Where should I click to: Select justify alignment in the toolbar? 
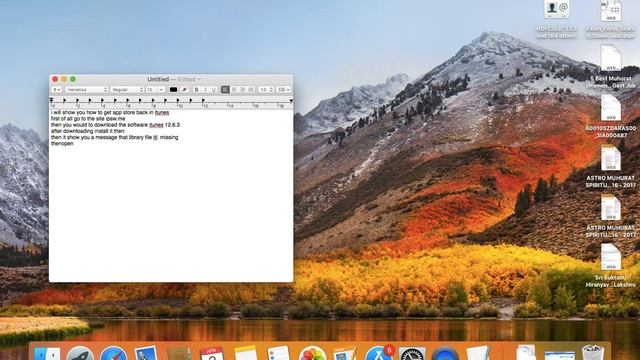coord(251,89)
